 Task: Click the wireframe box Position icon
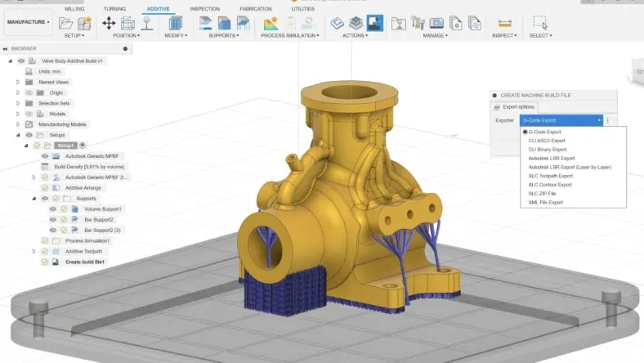[x=127, y=23]
